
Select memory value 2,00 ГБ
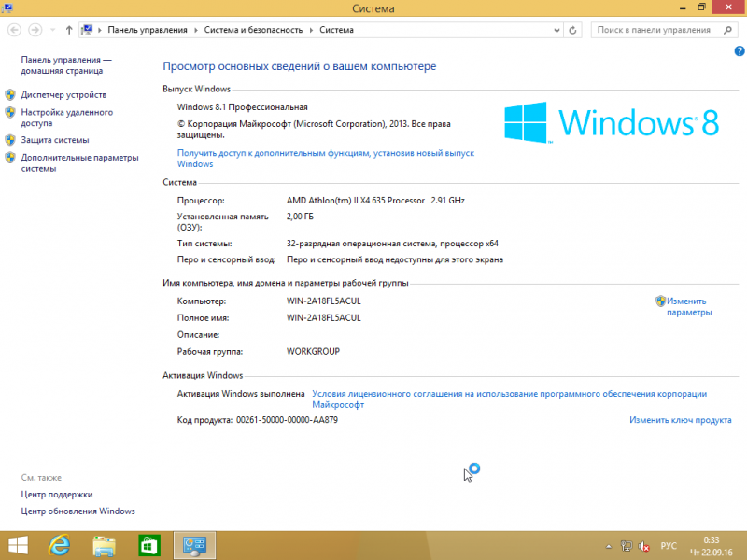(300, 217)
